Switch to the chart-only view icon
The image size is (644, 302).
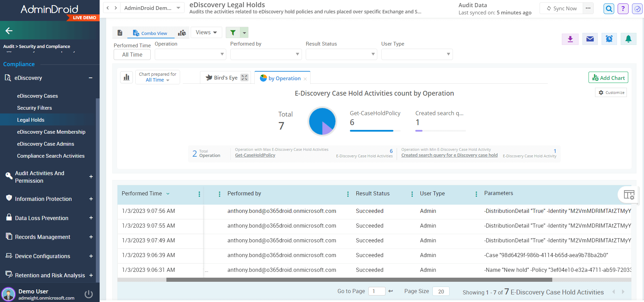(x=182, y=33)
